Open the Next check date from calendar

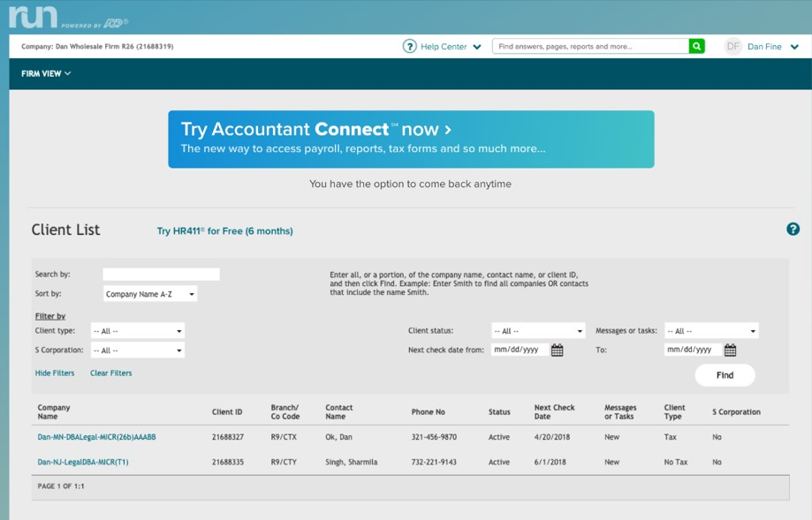[558, 350]
